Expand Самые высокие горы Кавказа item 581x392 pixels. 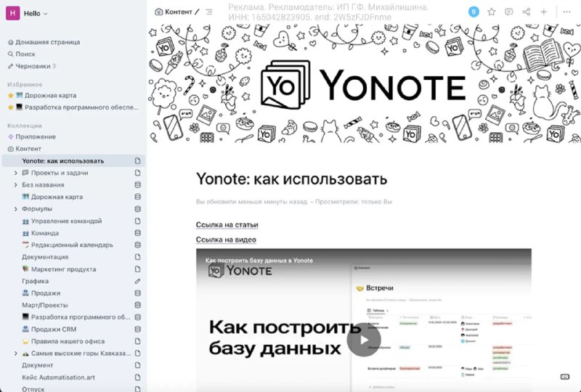[x=15, y=353]
